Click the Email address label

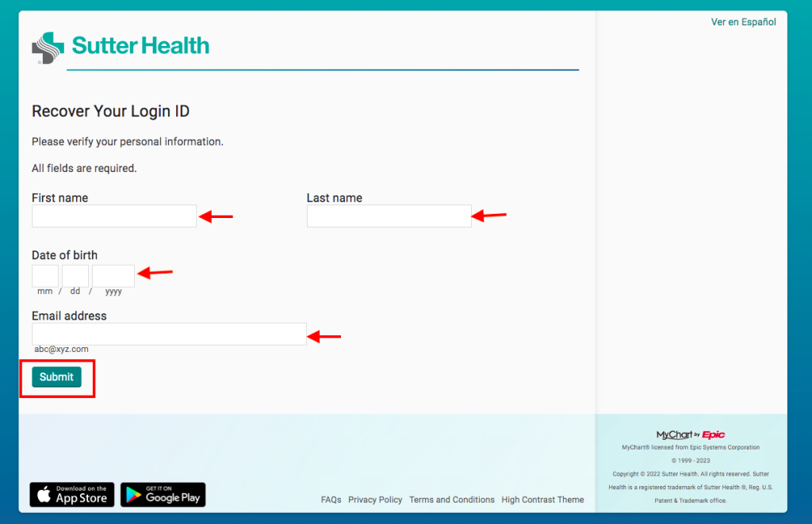[x=69, y=316]
